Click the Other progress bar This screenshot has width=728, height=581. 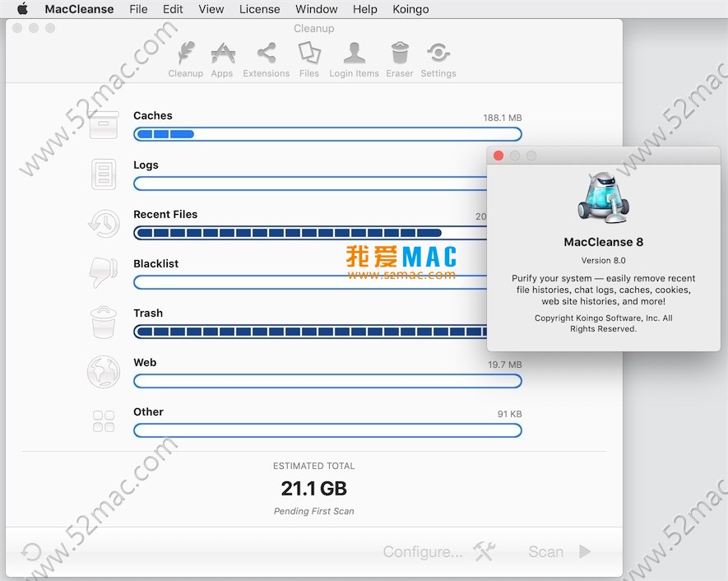click(x=327, y=430)
